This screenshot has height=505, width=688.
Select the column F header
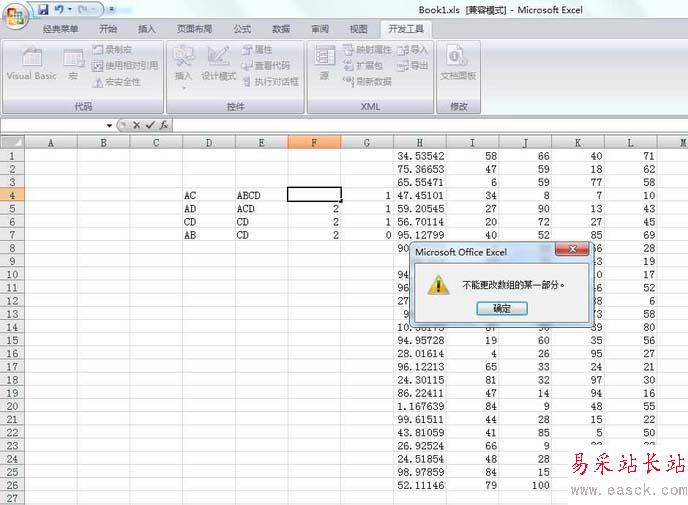(x=314, y=143)
